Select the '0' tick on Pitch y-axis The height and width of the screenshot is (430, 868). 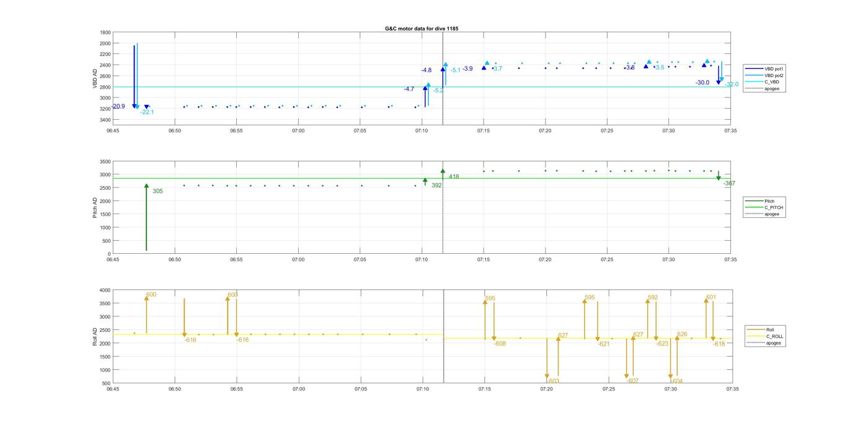click(109, 254)
